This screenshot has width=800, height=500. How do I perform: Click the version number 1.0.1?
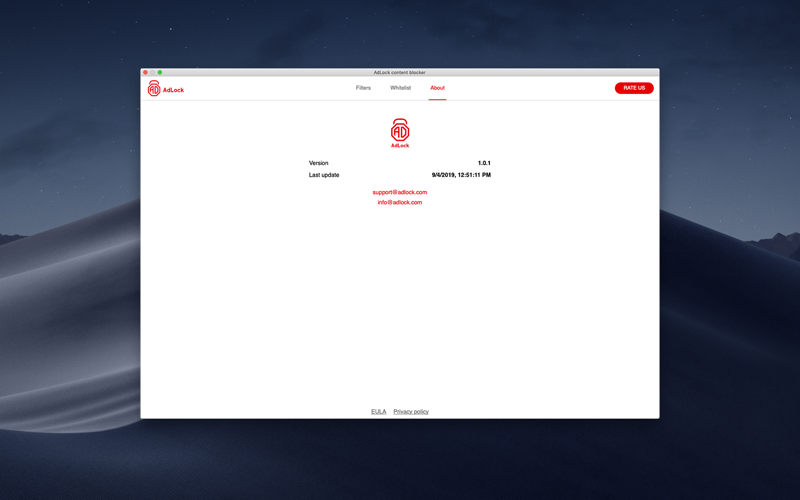(x=484, y=163)
